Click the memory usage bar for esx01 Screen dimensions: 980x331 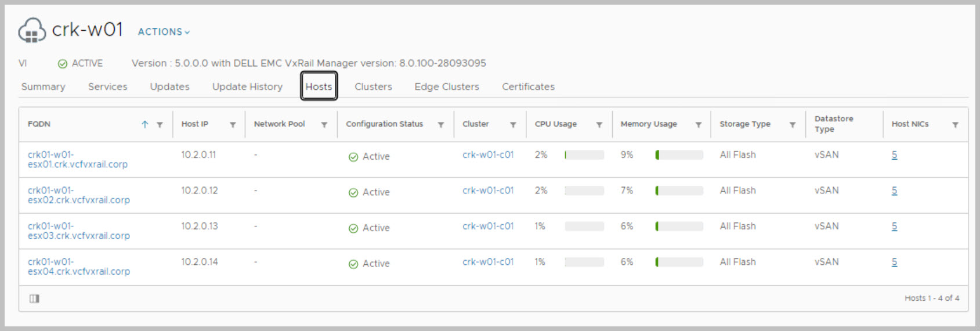(679, 155)
